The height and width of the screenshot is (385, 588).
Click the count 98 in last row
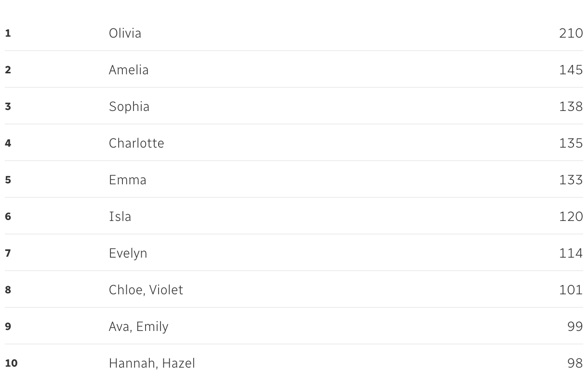(x=575, y=363)
